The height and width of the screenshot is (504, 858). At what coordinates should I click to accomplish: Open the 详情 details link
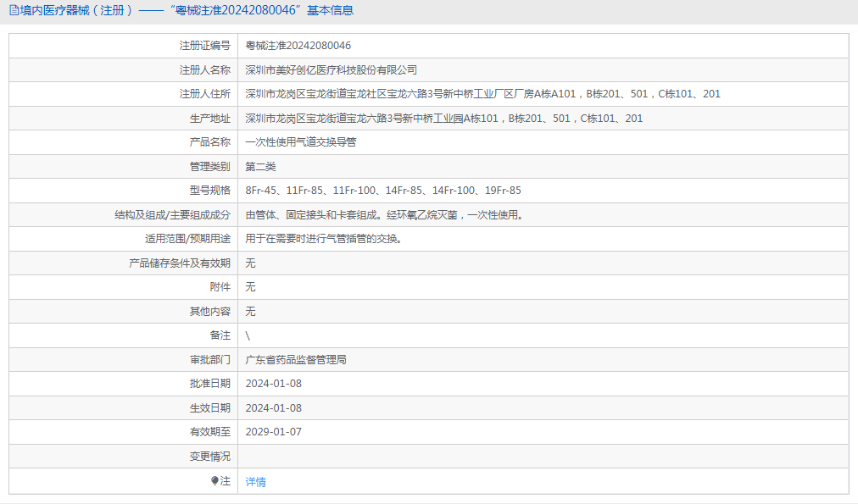tap(255, 482)
